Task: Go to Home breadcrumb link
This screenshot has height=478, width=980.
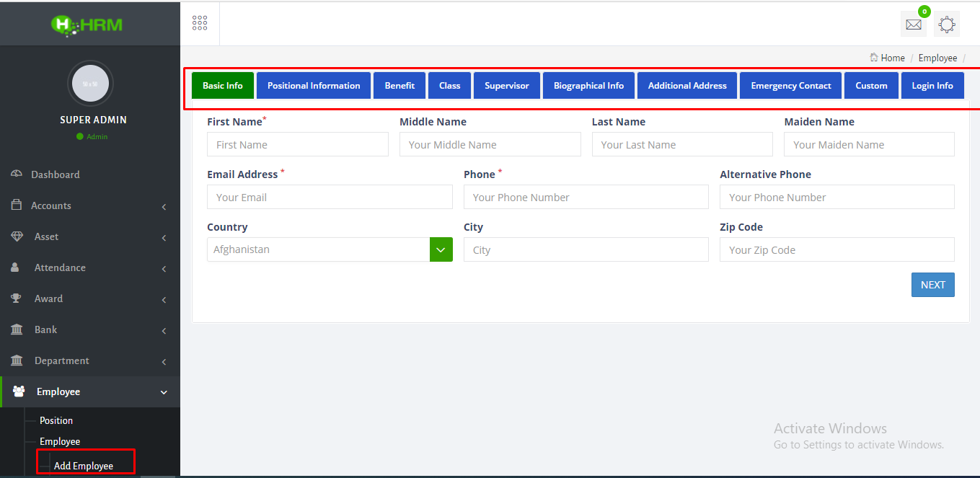Action: pyautogui.click(x=892, y=58)
